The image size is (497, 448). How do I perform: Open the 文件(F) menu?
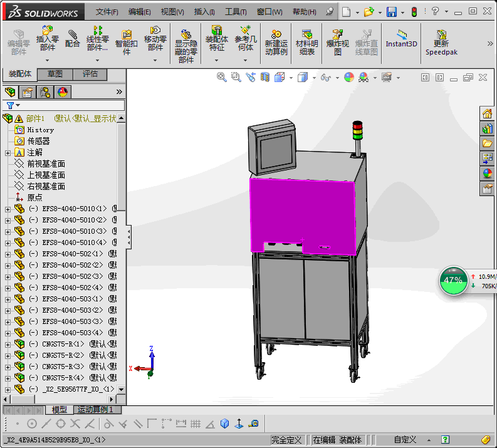pos(107,12)
